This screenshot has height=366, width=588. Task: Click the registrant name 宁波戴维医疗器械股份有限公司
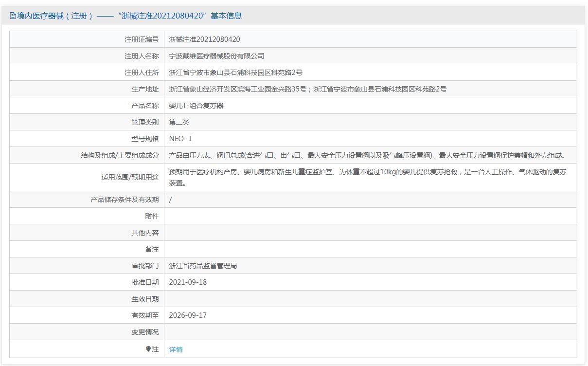pyautogui.click(x=216, y=56)
